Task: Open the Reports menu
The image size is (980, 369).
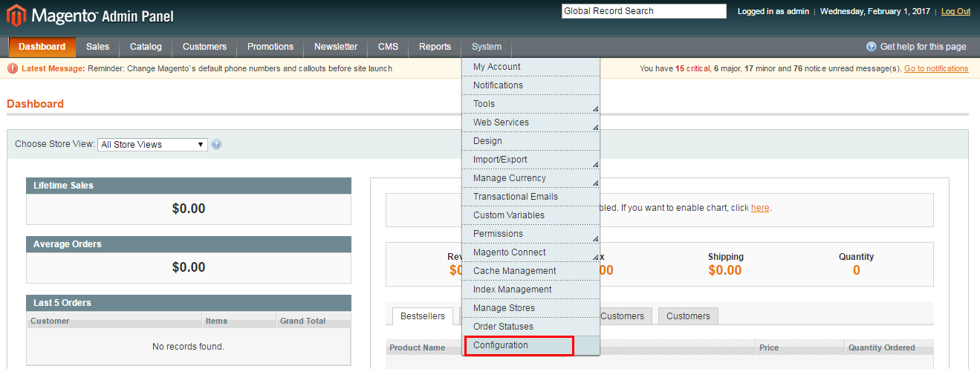Action: coord(435,47)
